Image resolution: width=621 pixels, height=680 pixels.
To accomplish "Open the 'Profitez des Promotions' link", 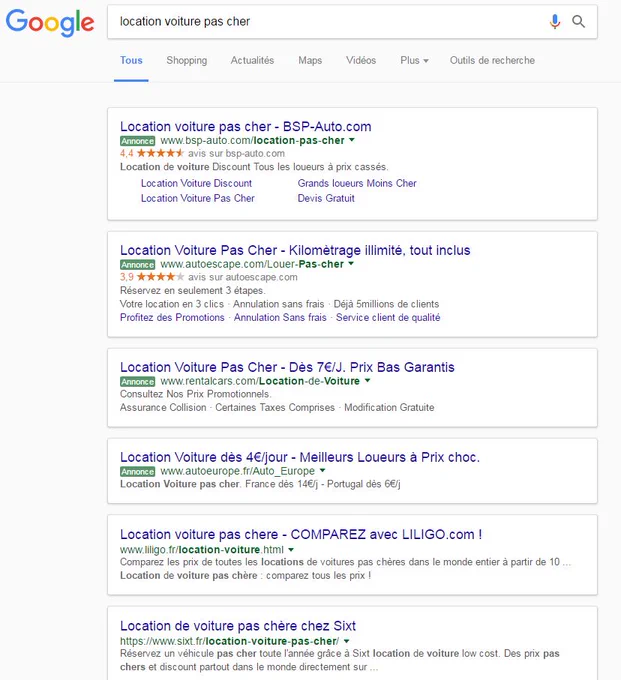I will click(172, 317).
